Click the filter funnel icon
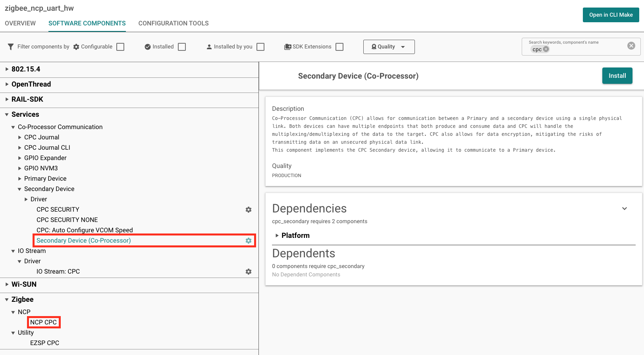The image size is (644, 355). tap(11, 47)
